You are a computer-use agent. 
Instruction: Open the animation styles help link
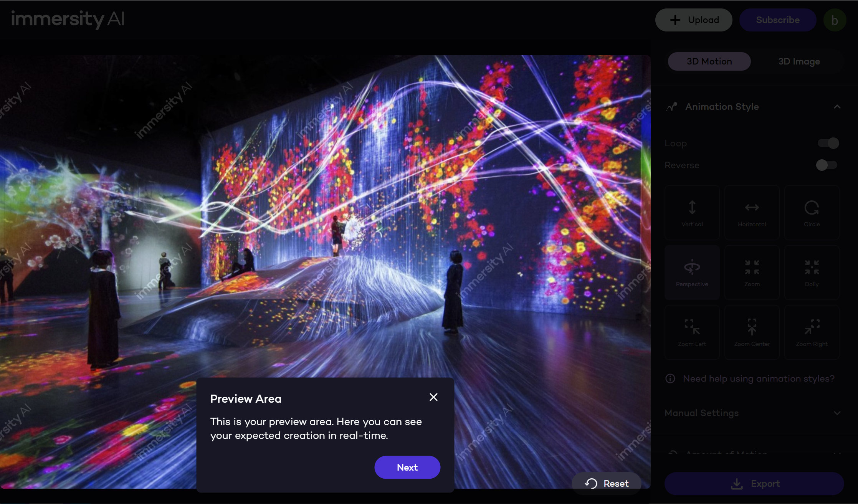(758, 378)
